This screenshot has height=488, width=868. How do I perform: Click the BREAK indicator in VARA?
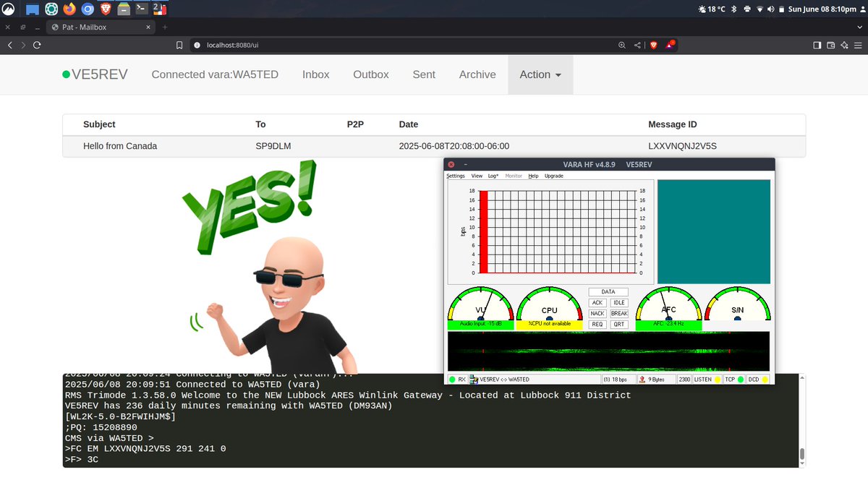coord(619,314)
